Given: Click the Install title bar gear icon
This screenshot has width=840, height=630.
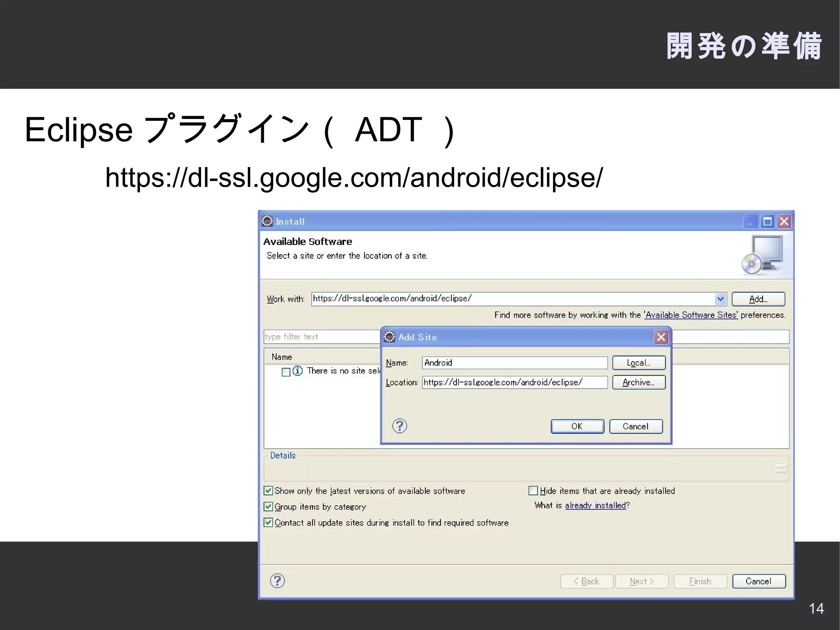Looking at the screenshot, I should pyautogui.click(x=267, y=221).
